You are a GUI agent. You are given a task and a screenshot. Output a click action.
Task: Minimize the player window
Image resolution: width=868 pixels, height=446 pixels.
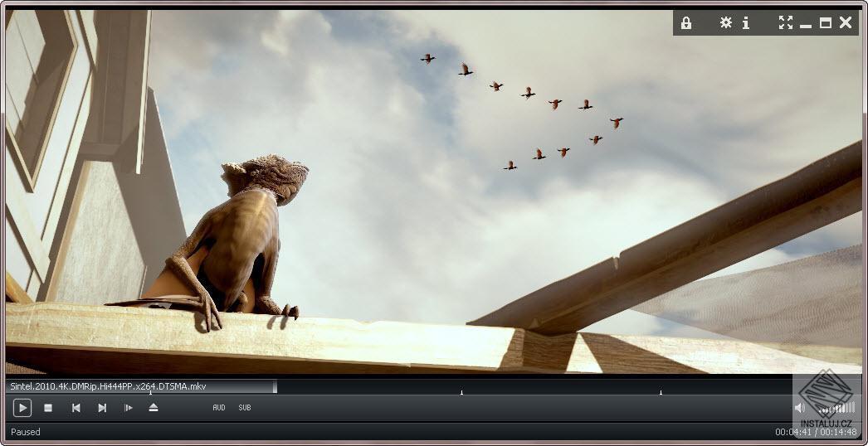click(806, 25)
